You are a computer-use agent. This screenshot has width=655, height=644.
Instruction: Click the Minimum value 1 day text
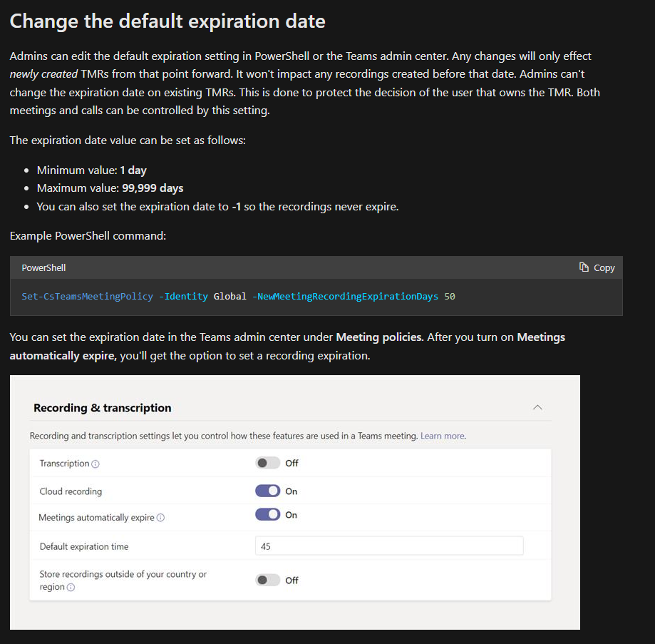[x=92, y=170]
